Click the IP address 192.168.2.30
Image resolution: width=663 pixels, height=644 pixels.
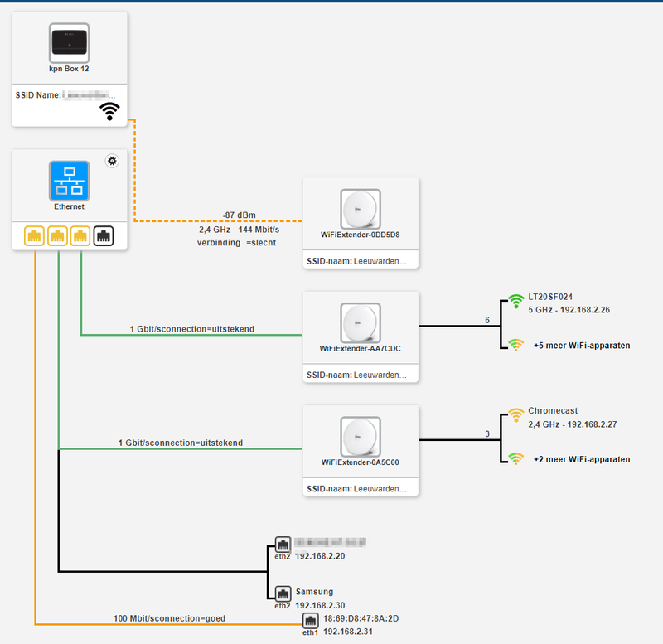coord(320,605)
